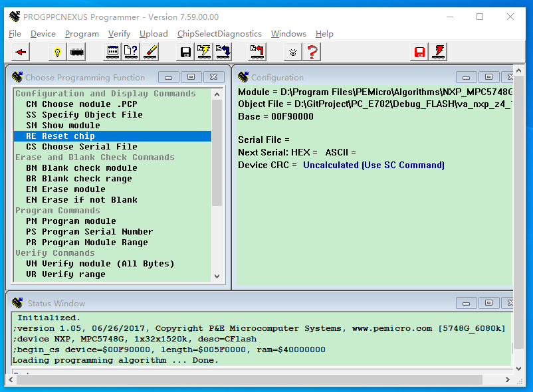Click the black diskette program toolbar icon
The height and width of the screenshot is (392, 533).
pyautogui.click(x=184, y=51)
